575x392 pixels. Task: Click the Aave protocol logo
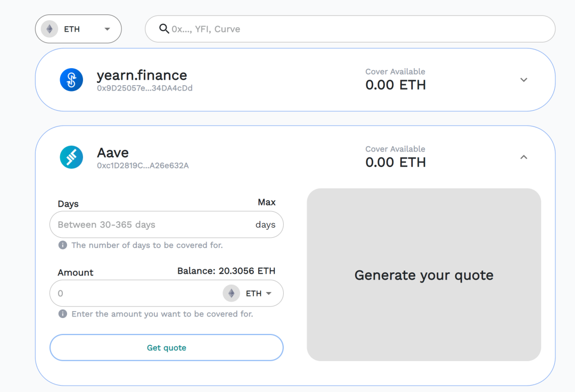click(x=71, y=157)
